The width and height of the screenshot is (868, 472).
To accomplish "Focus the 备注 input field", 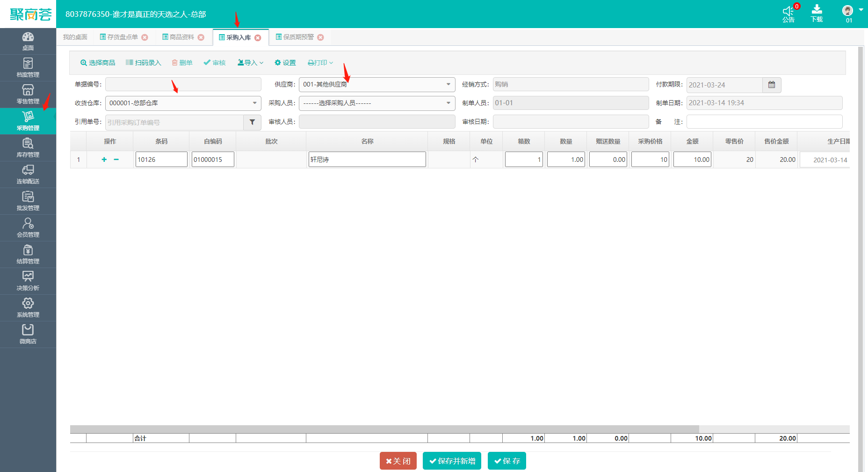I will 765,122.
